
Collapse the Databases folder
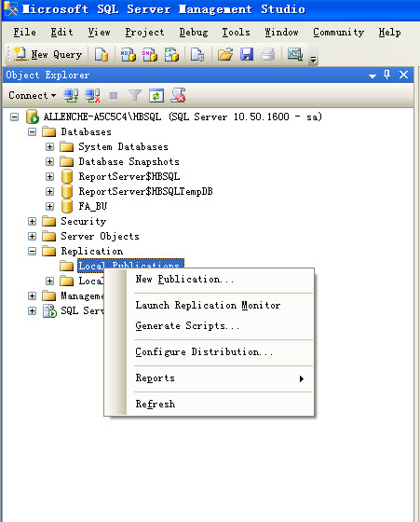click(32, 131)
